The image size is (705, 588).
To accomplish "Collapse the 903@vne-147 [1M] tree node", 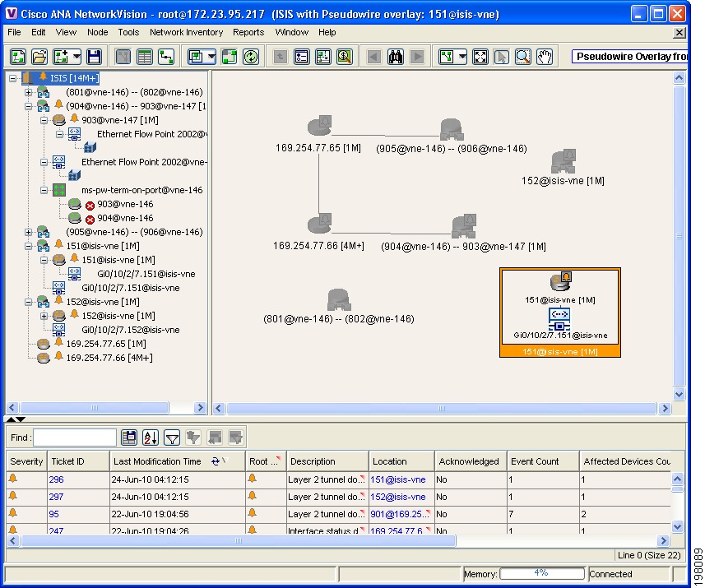I will point(44,120).
